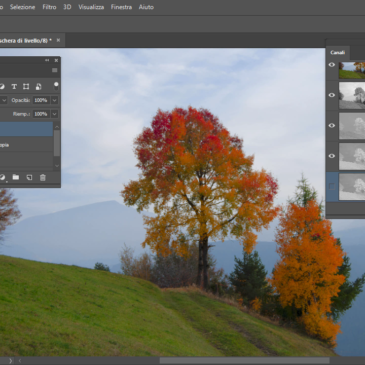
Task: Click the horizontal scrollbar thumb below canvas
Action: [244, 360]
